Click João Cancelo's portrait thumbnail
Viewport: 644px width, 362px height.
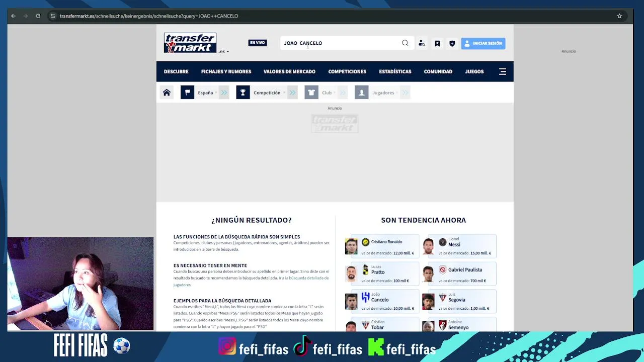tap(351, 302)
